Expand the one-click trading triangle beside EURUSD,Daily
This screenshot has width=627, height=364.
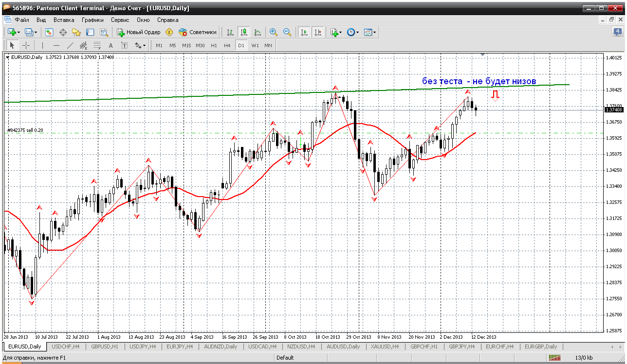pyautogui.click(x=7, y=57)
